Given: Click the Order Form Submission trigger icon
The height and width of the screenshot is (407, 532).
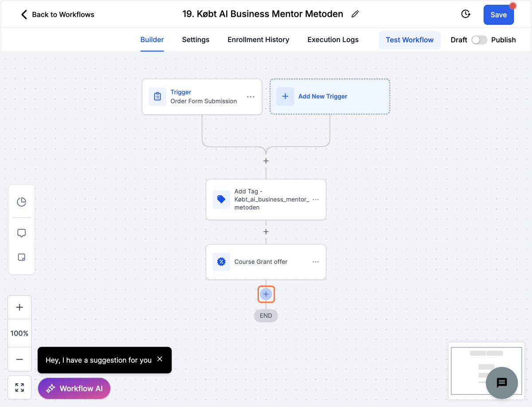Looking at the screenshot, I should pyautogui.click(x=157, y=97).
